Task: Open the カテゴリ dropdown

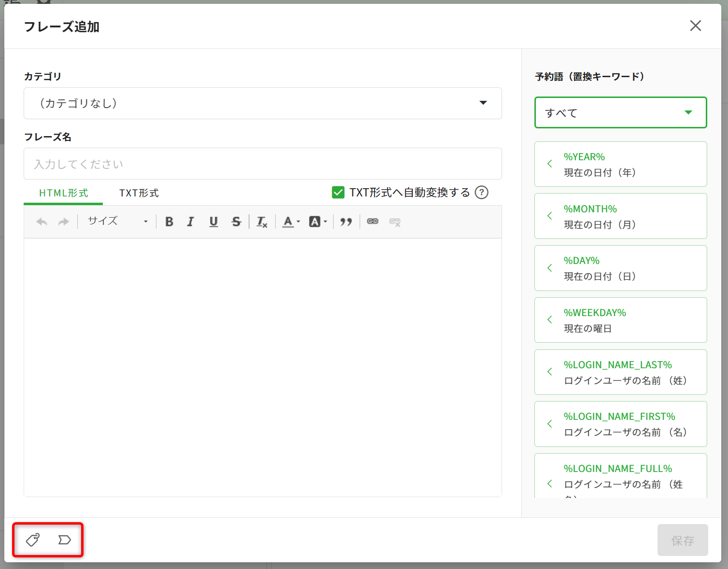Action: pyautogui.click(x=263, y=103)
